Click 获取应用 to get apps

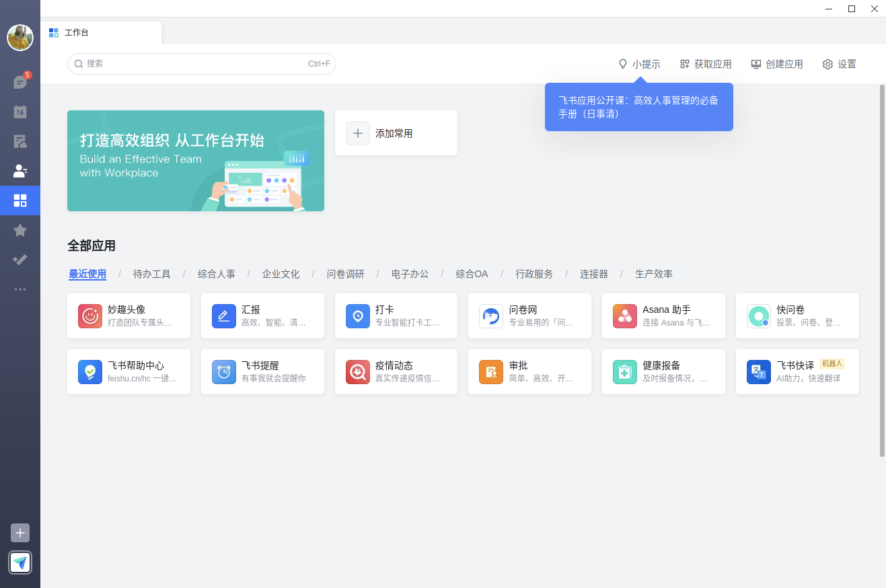pyautogui.click(x=706, y=64)
